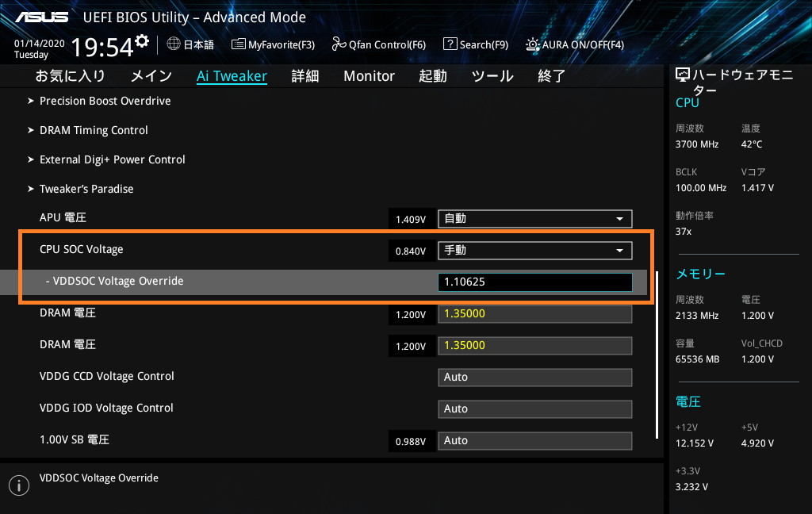
Task: Click the Search question mark icon
Action: [450, 44]
